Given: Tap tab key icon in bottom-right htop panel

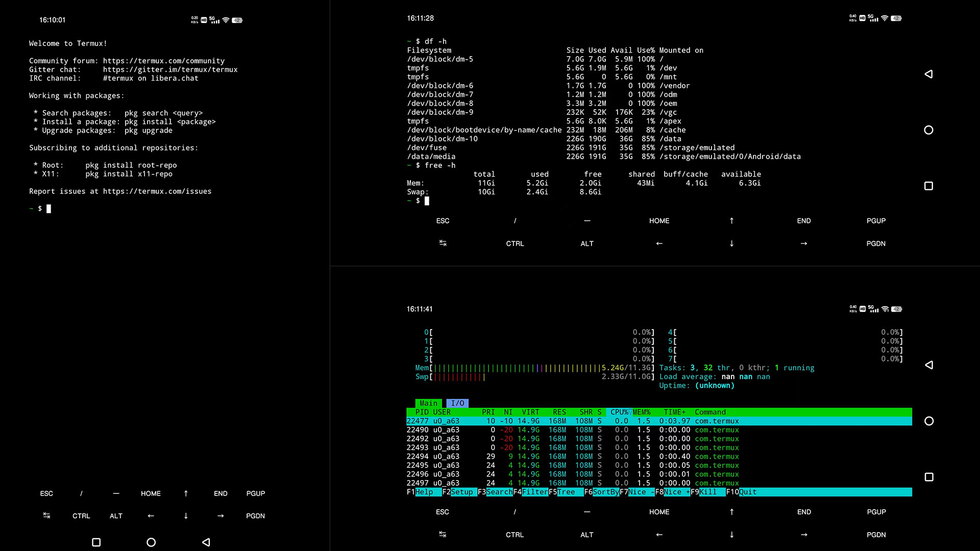Looking at the screenshot, I should coord(443,535).
